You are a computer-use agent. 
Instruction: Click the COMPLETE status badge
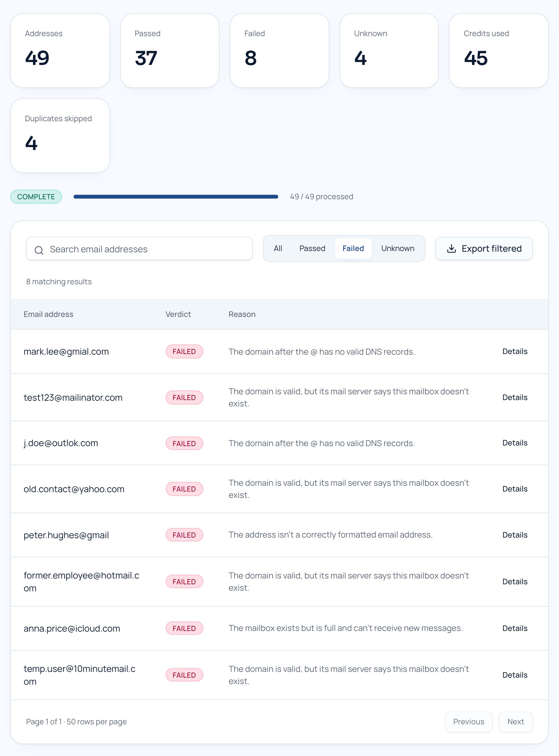[x=36, y=197]
